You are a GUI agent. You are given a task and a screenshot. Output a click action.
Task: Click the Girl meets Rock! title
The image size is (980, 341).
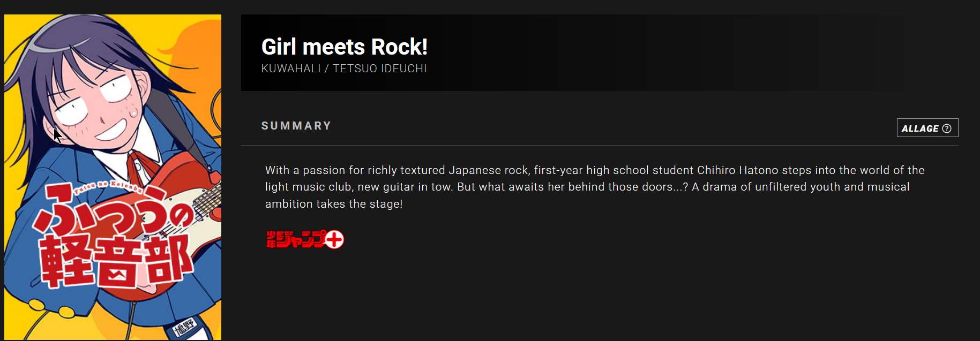345,47
